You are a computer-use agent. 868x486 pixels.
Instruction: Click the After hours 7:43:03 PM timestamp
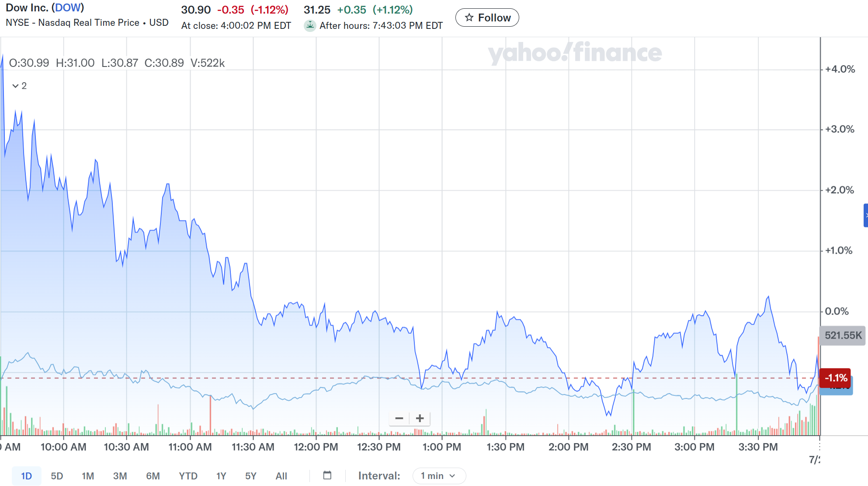coord(381,25)
